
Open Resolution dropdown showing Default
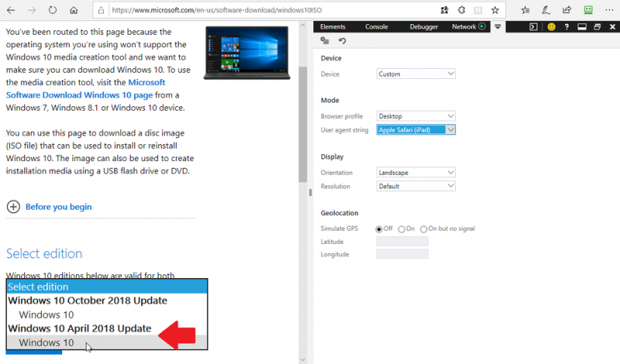click(415, 186)
